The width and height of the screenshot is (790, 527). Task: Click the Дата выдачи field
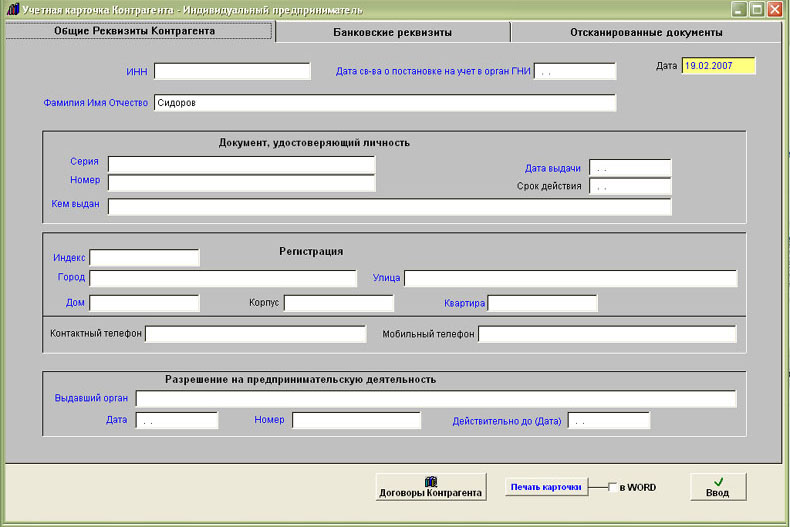630,168
